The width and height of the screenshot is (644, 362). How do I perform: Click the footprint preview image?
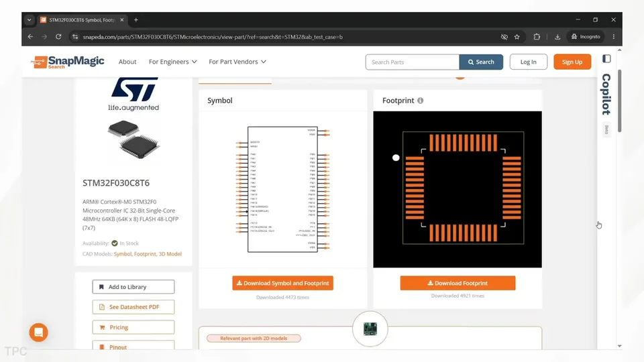[458, 189]
